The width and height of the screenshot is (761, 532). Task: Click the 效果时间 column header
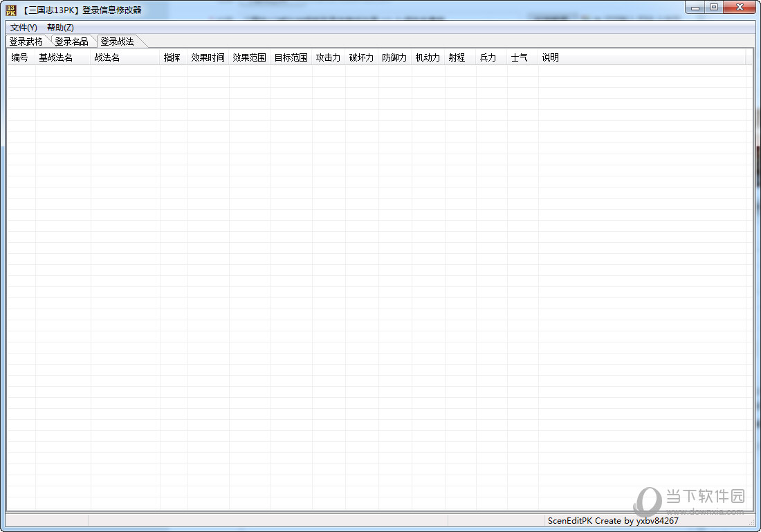tap(208, 57)
